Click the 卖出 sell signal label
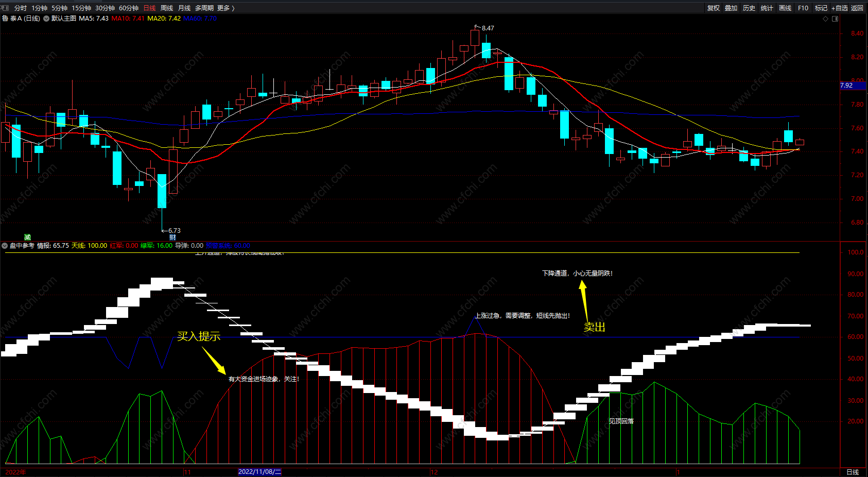The width and height of the screenshot is (868, 477). click(x=594, y=327)
